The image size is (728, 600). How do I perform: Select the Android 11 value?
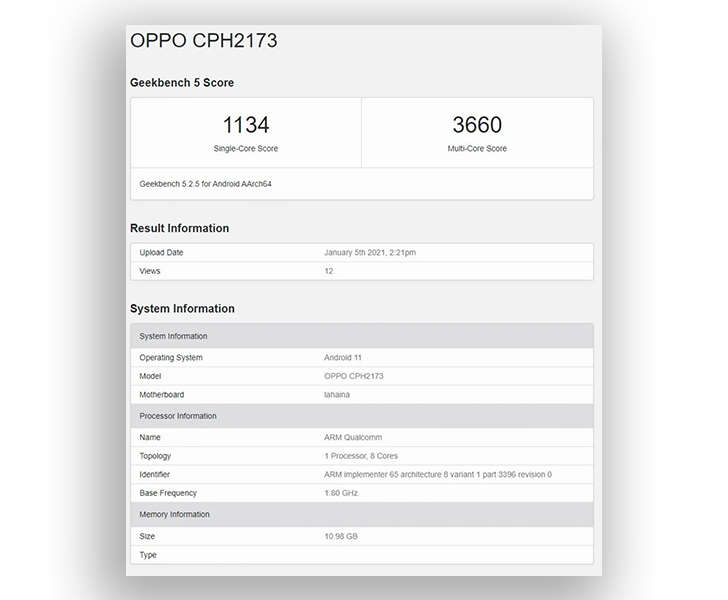point(343,358)
